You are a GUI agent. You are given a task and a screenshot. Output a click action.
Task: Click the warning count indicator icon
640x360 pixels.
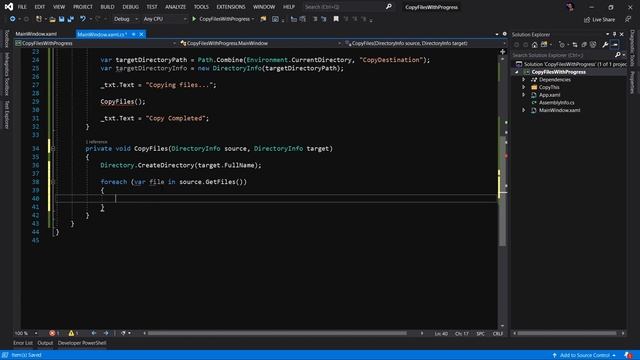coord(71,333)
